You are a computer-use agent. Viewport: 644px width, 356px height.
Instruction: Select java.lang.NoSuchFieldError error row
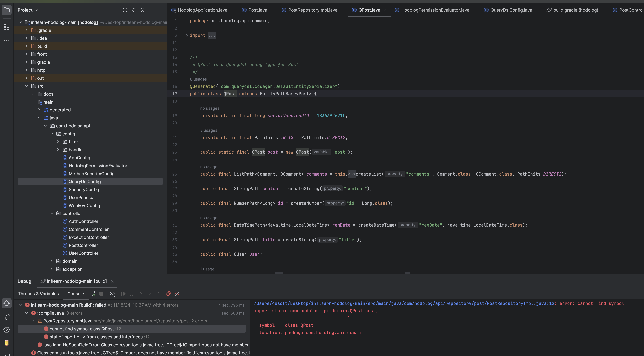point(143,345)
